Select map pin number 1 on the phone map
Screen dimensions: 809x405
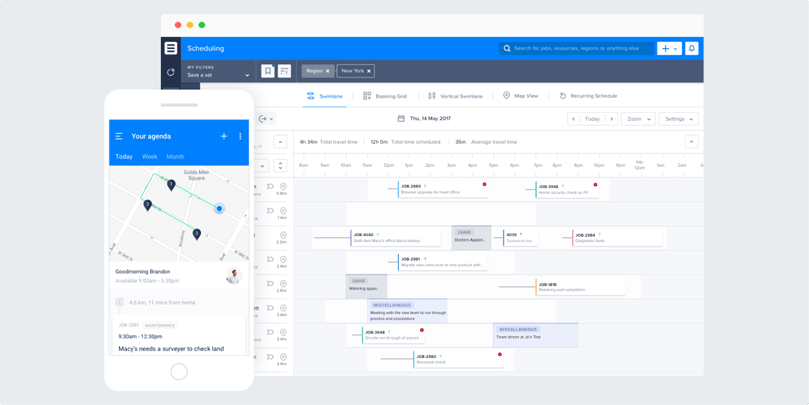pyautogui.click(x=171, y=185)
